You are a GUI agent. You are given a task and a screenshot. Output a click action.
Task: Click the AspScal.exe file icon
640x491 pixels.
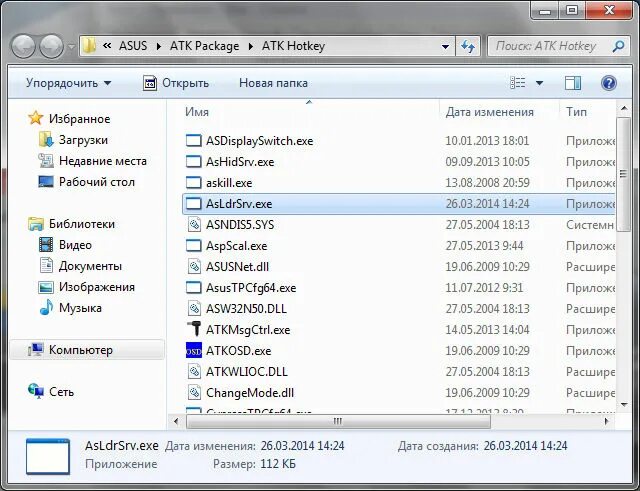(x=193, y=246)
